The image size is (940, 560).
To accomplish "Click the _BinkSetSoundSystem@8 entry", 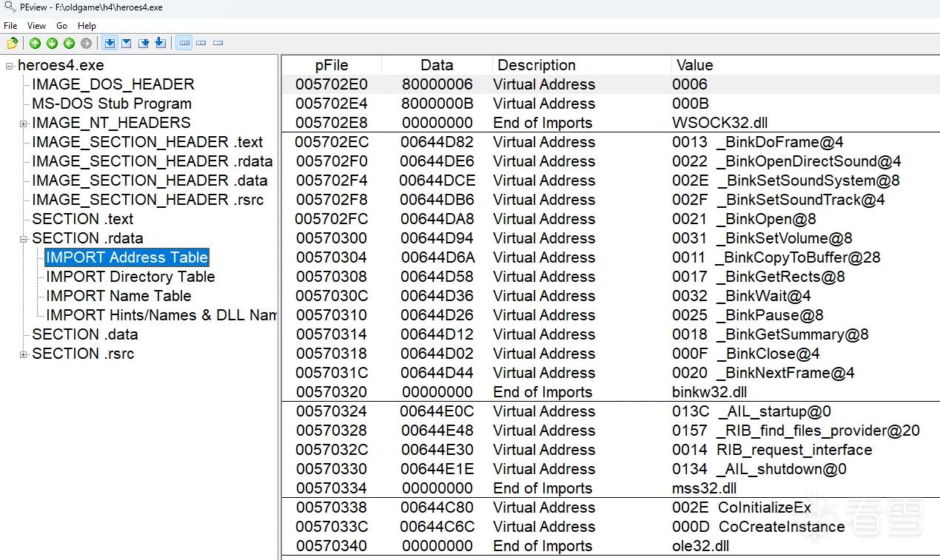I will (x=808, y=181).
